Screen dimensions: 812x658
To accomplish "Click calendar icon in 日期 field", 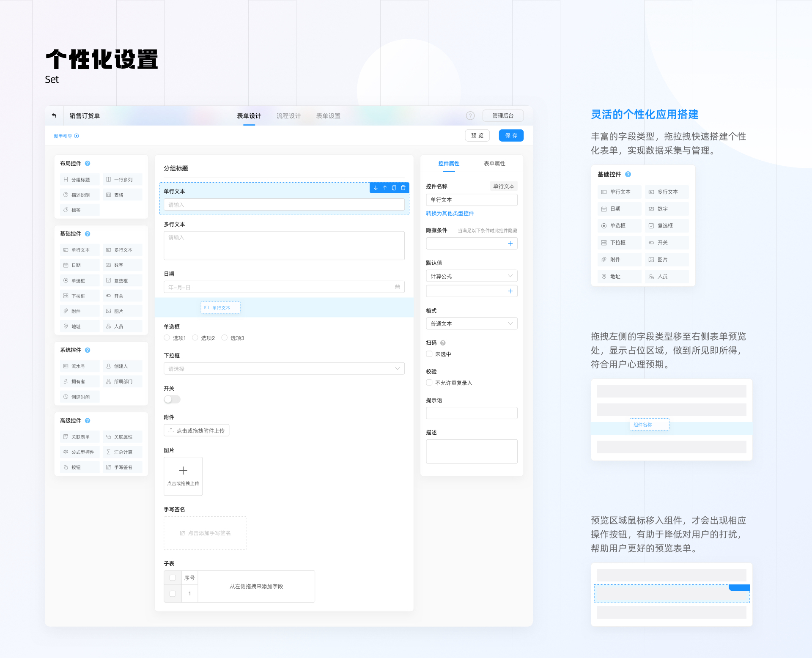I will pyautogui.click(x=398, y=287).
